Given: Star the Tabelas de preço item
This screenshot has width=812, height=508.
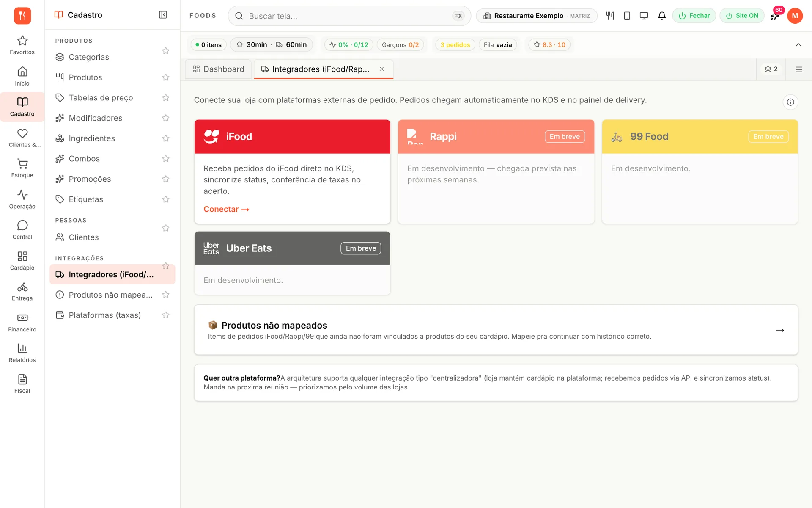Looking at the screenshot, I should point(166,97).
